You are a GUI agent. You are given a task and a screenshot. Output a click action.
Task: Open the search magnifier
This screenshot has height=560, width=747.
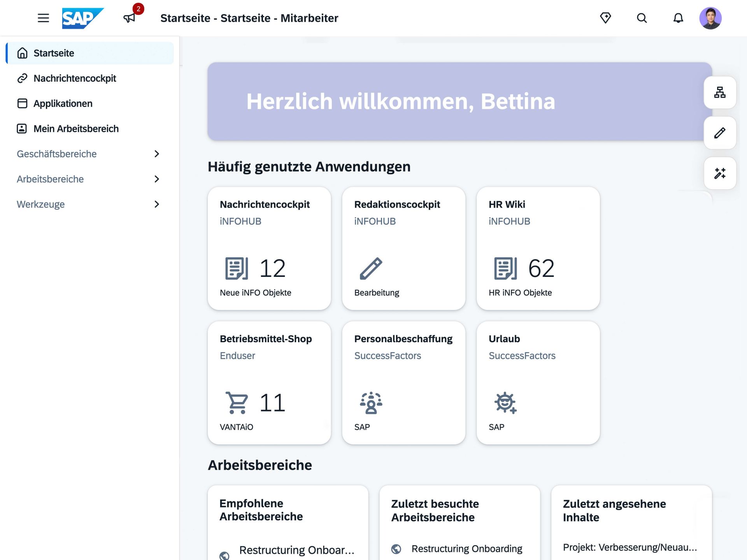tap(642, 18)
